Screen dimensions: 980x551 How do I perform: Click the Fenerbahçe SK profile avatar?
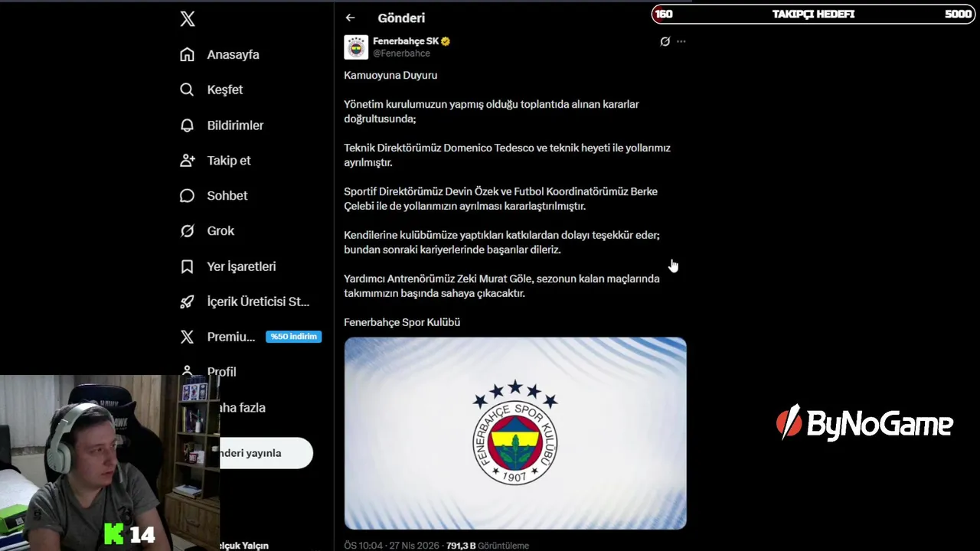click(356, 47)
